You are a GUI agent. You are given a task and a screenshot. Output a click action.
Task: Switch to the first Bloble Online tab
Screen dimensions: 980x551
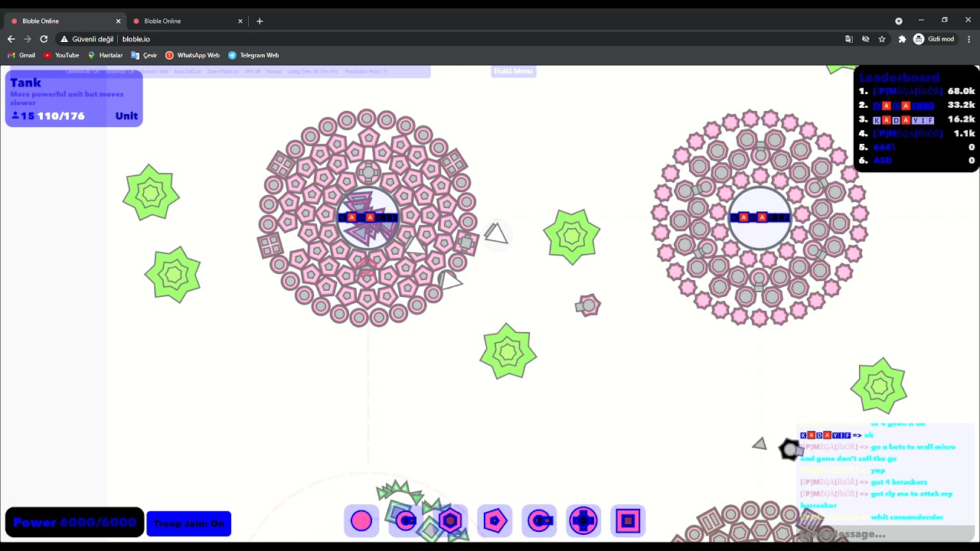tap(65, 21)
